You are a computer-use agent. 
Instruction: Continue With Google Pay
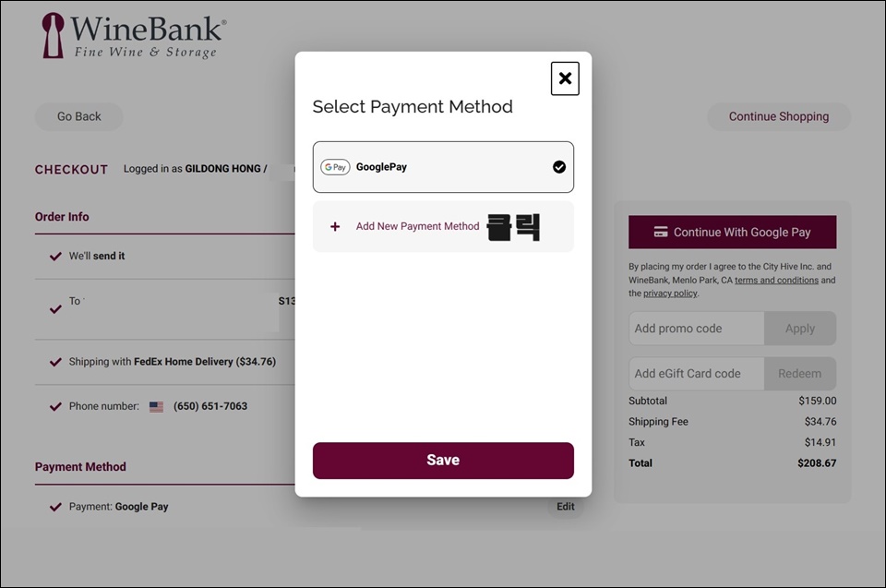732,232
